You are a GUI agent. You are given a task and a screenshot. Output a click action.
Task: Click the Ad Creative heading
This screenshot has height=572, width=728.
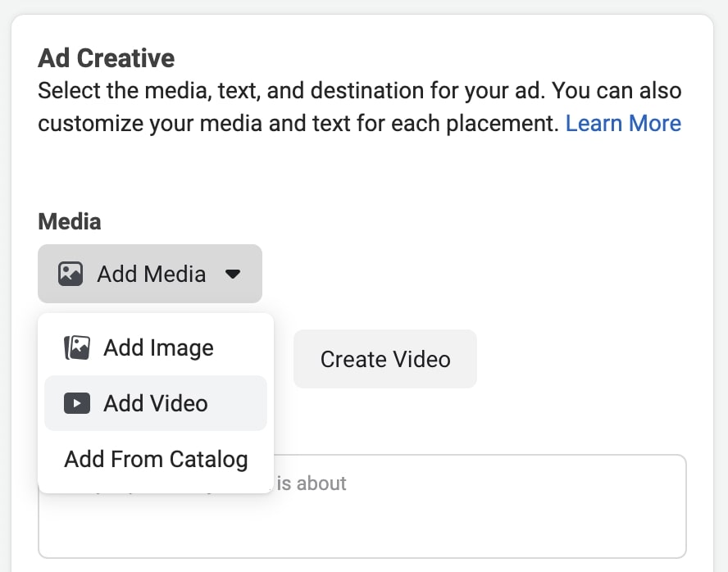pos(107,58)
